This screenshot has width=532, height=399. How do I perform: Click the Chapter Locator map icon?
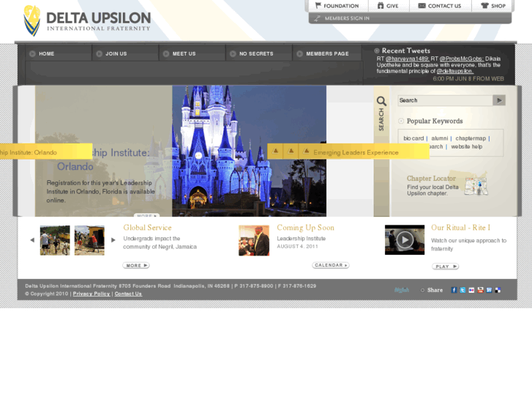(x=476, y=186)
